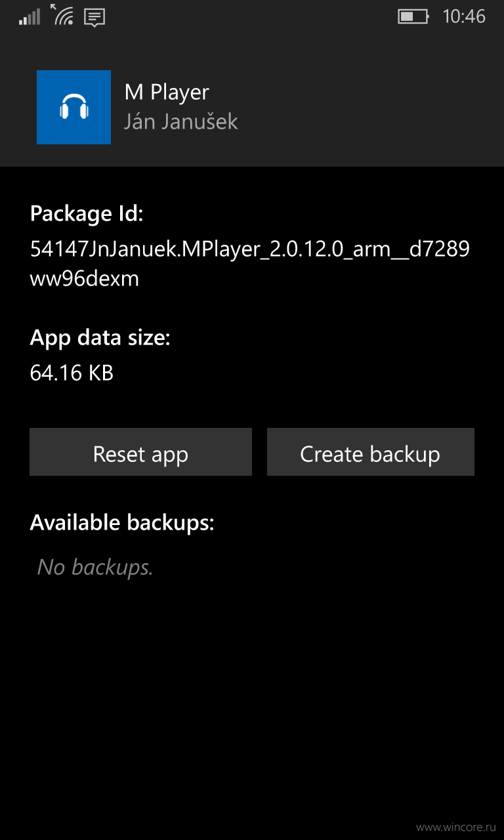Tap the No backups placeholder text
The height and width of the screenshot is (840, 504).
(95, 567)
